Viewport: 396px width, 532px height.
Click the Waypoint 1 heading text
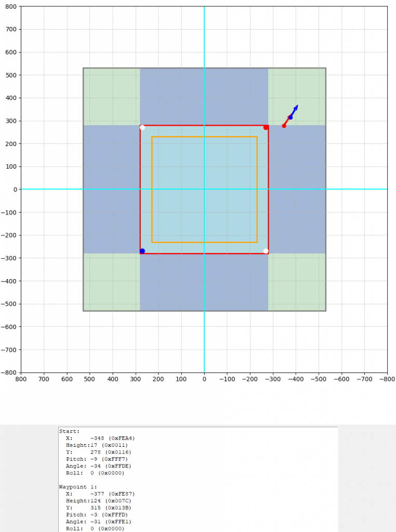(x=77, y=487)
